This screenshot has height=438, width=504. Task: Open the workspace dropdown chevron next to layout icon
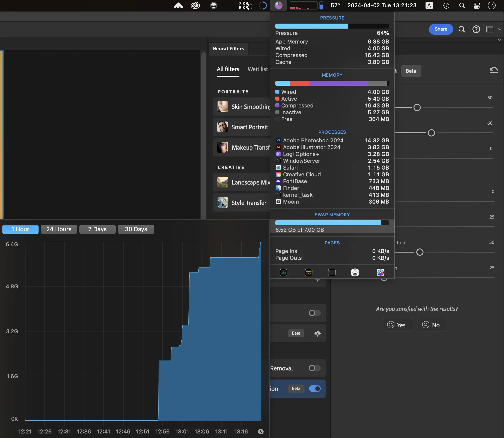[500, 29]
